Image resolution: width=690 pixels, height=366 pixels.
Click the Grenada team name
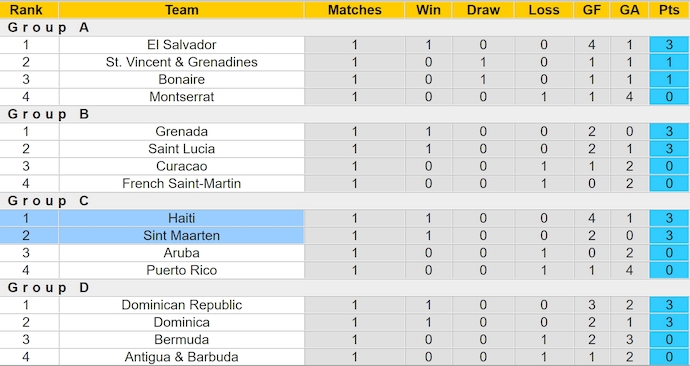pos(181,132)
